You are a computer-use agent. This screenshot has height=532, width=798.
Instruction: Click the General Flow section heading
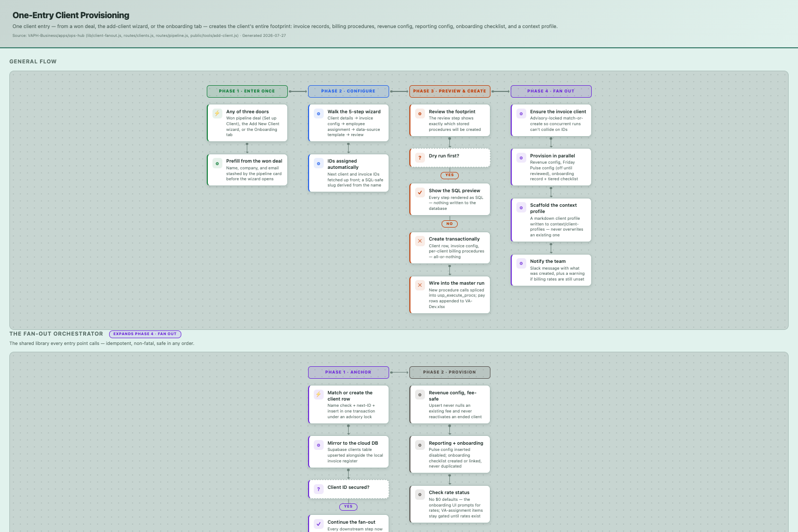tap(33, 61)
